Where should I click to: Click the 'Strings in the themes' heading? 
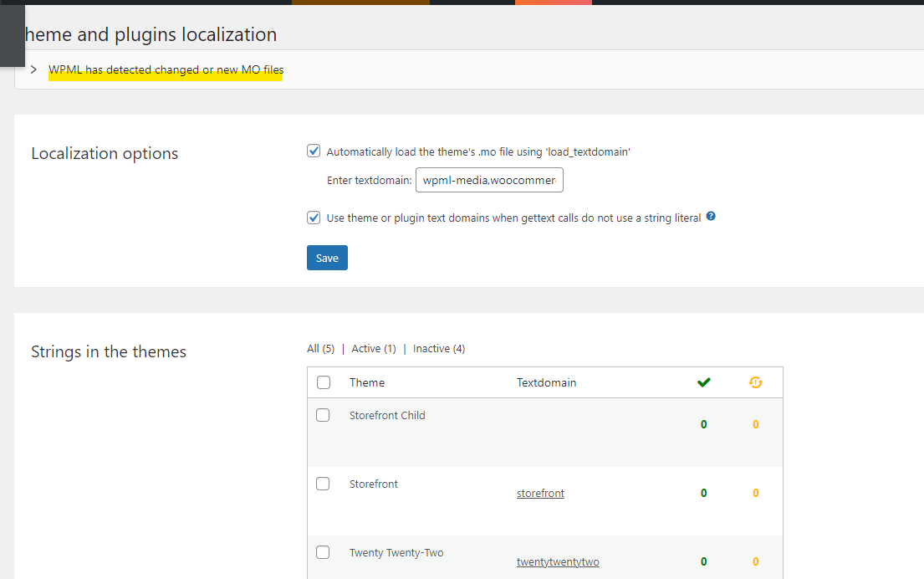click(109, 351)
